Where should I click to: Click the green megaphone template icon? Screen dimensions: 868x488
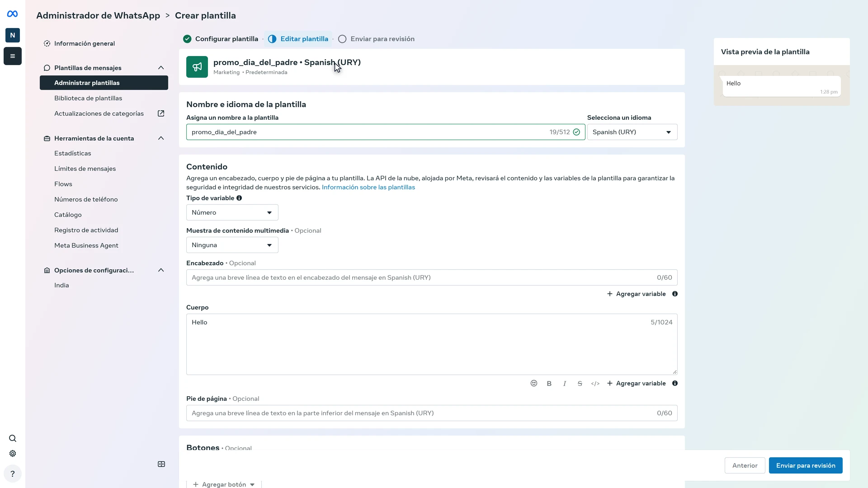tap(197, 67)
